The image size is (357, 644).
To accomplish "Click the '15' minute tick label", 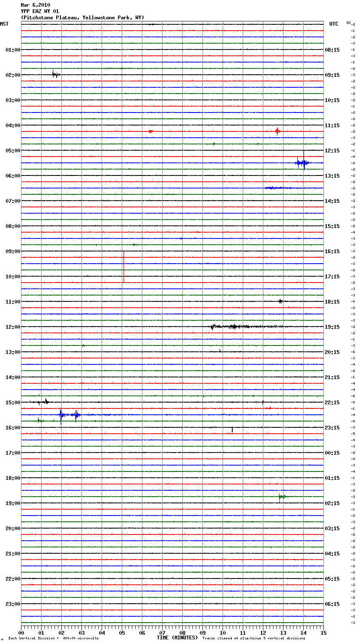I will 323,633.
